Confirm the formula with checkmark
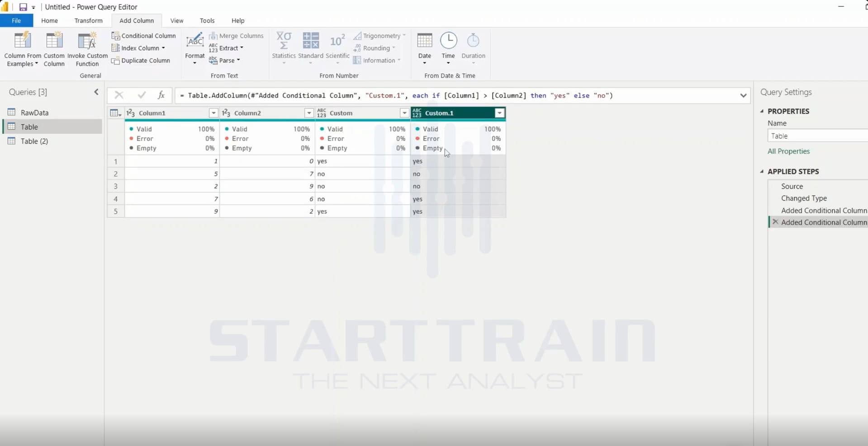 (x=142, y=95)
